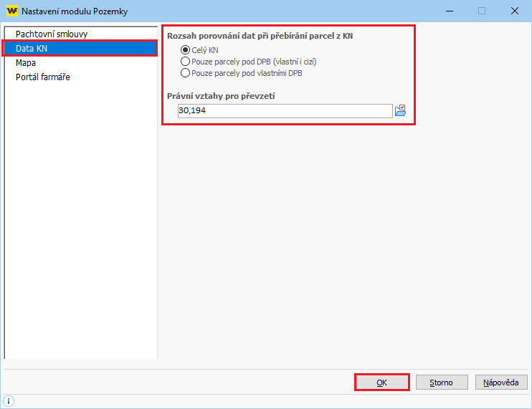Open Pachtovní smlouvy settings section
The height and width of the screenshot is (409, 532).
tap(52, 34)
